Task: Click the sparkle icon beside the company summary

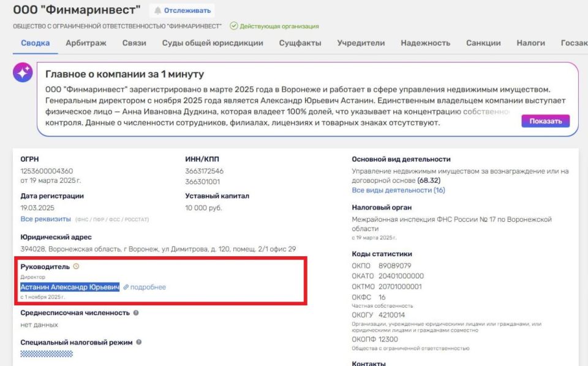Action: point(23,73)
